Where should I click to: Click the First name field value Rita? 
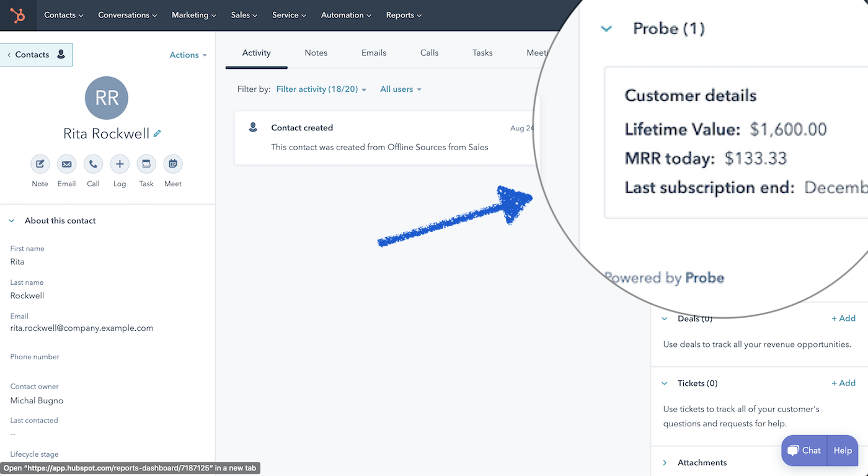click(x=17, y=262)
